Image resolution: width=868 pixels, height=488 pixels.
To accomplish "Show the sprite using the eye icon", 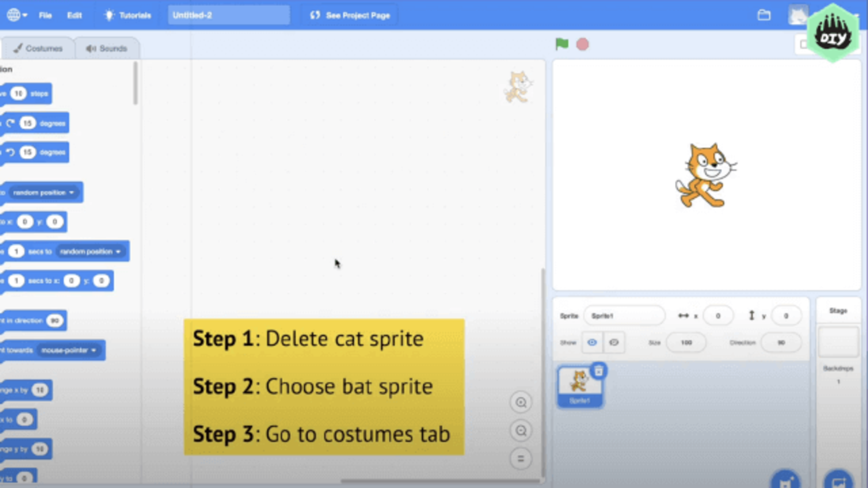I will pos(592,342).
